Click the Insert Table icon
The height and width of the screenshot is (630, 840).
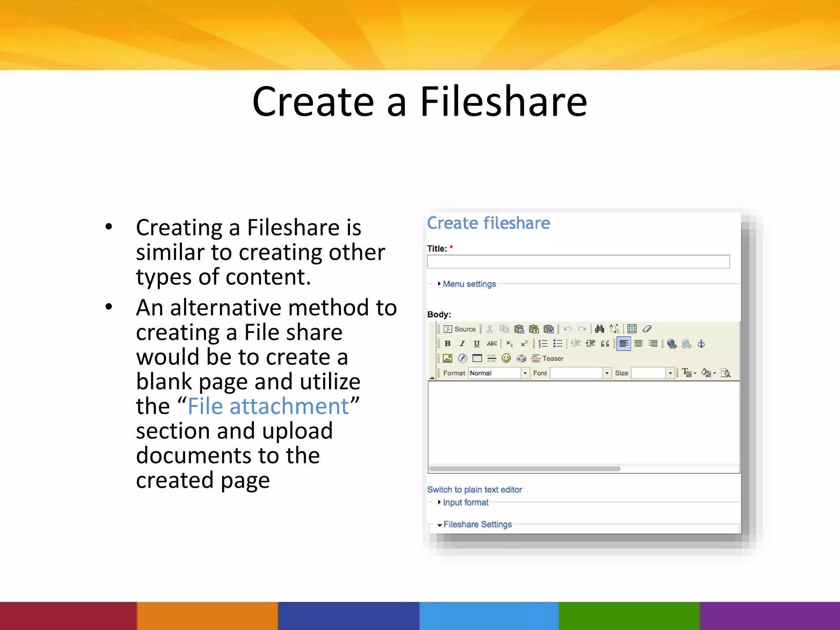477,358
